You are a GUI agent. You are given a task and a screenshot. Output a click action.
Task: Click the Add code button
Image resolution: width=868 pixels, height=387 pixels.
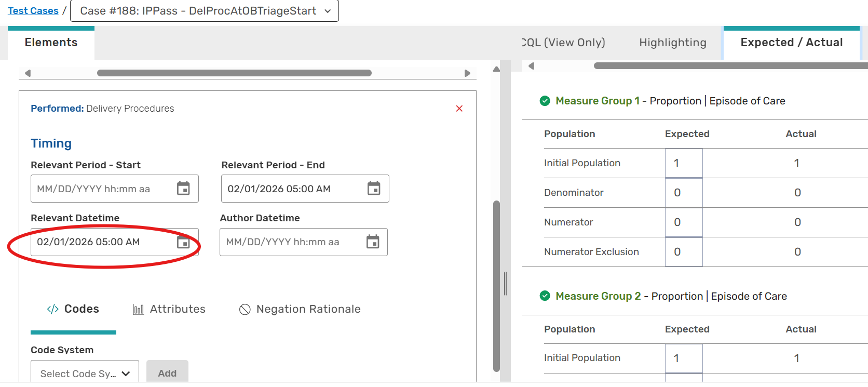[x=167, y=373]
